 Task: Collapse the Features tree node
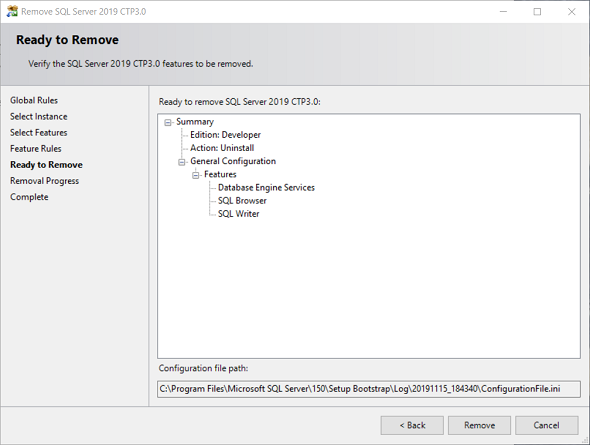click(196, 175)
